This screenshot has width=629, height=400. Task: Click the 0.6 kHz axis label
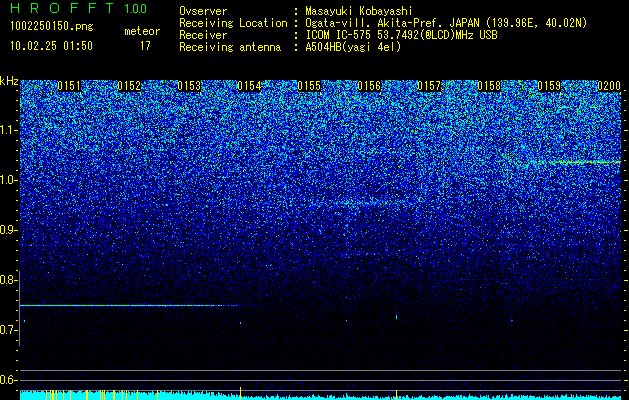[x=8, y=380]
